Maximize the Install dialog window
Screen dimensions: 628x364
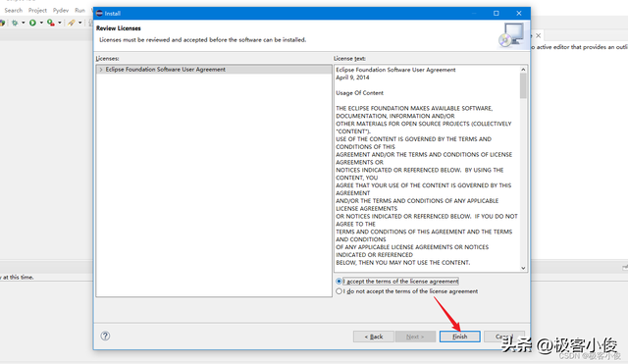click(497, 13)
